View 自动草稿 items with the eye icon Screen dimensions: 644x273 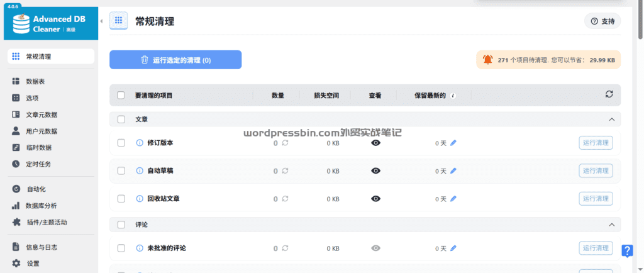pos(375,170)
